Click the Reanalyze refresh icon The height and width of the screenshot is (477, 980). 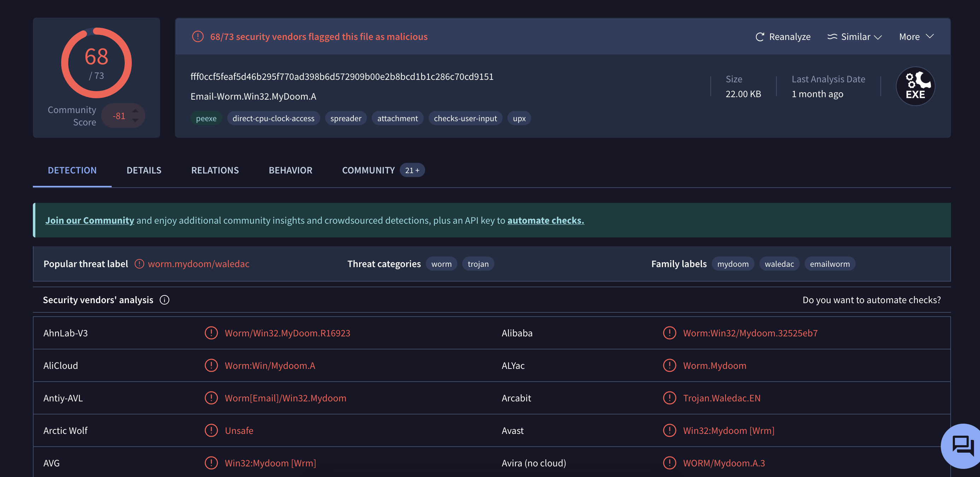760,36
